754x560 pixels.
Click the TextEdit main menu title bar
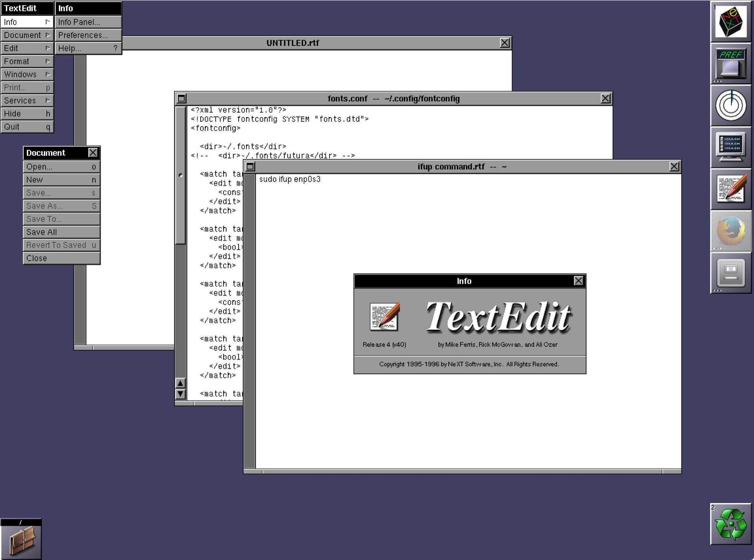tap(27, 8)
